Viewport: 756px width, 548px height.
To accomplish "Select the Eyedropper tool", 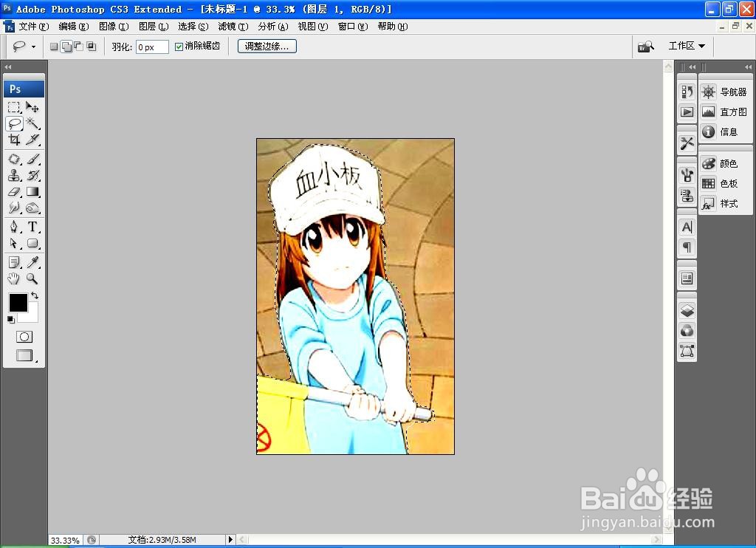I will (32, 262).
